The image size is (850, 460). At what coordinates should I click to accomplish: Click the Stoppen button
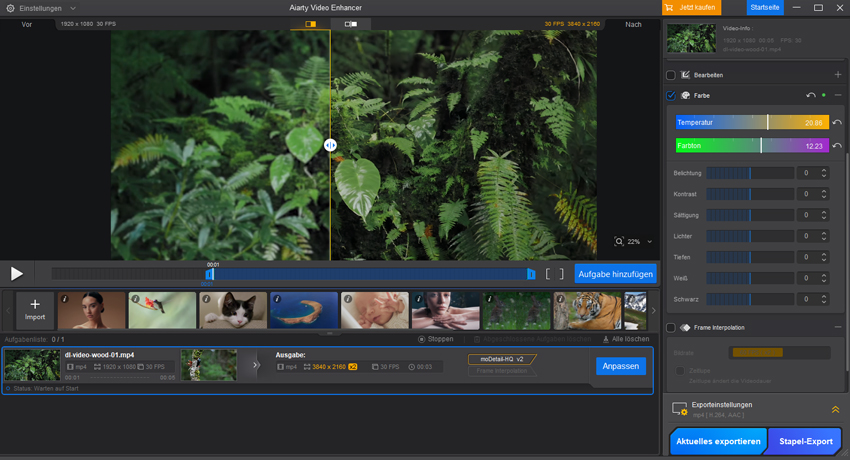click(x=435, y=339)
